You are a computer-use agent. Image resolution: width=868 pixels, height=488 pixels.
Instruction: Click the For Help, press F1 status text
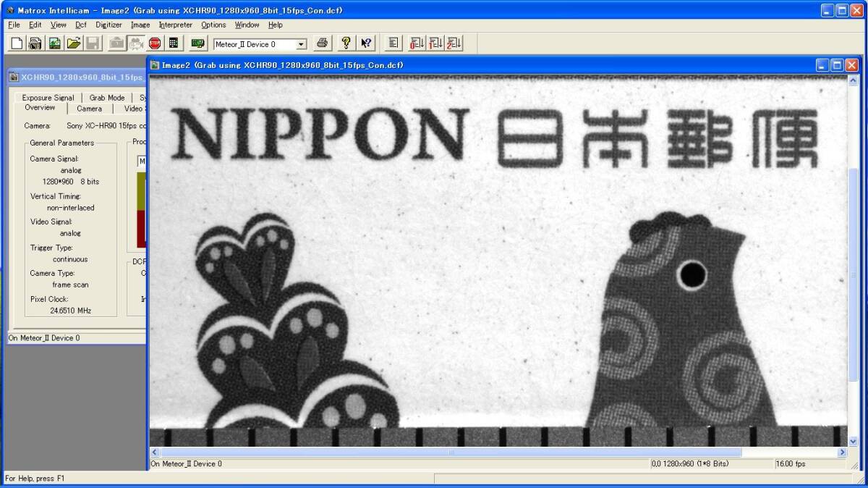pos(35,479)
